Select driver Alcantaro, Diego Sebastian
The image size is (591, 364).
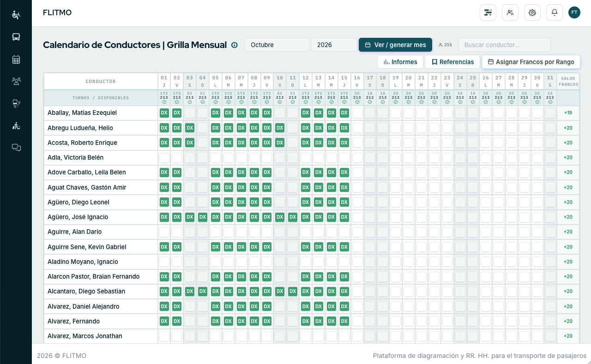pos(86,292)
